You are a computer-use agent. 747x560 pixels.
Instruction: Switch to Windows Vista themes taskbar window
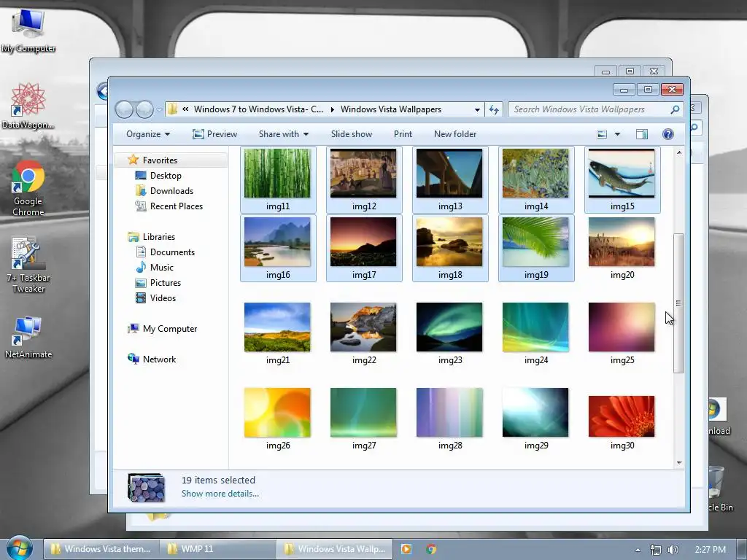click(101, 549)
